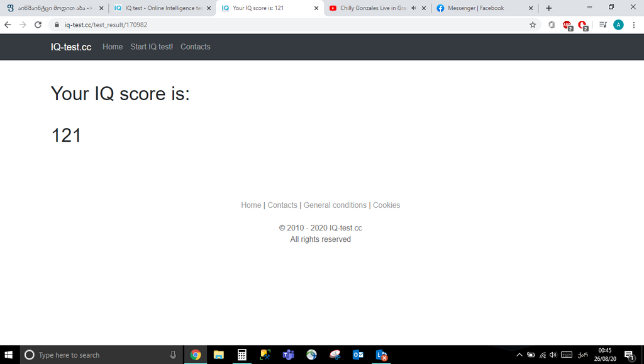Open the notification center icon
The width and height of the screenshot is (644, 364).
[629, 355]
